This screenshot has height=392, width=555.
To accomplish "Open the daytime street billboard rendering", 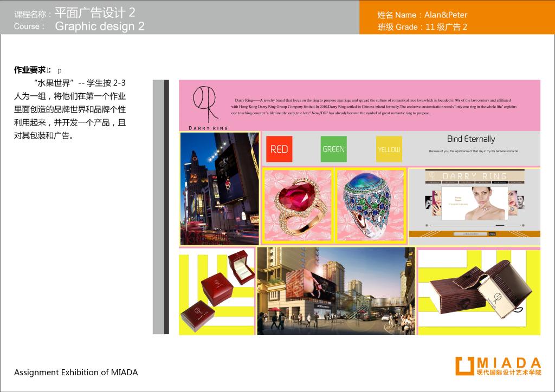I will pos(336,291).
